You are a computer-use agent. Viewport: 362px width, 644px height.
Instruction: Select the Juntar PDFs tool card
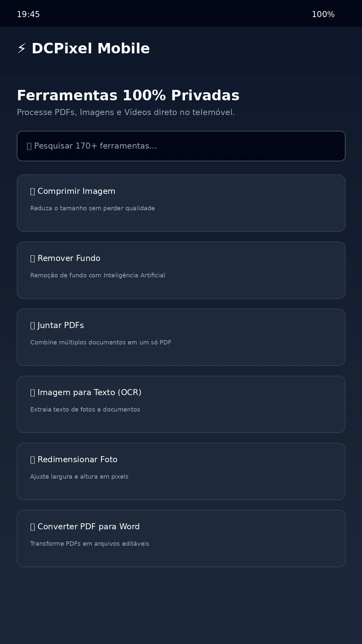pyautogui.click(x=181, y=337)
